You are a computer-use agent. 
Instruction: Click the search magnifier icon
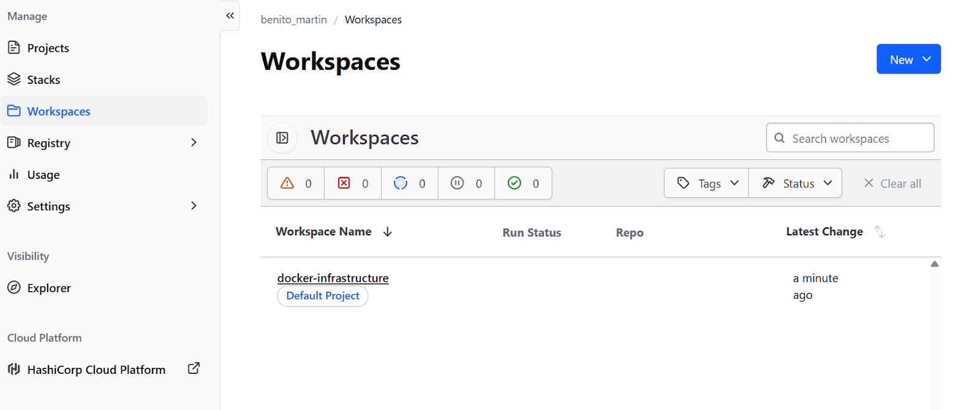point(779,138)
